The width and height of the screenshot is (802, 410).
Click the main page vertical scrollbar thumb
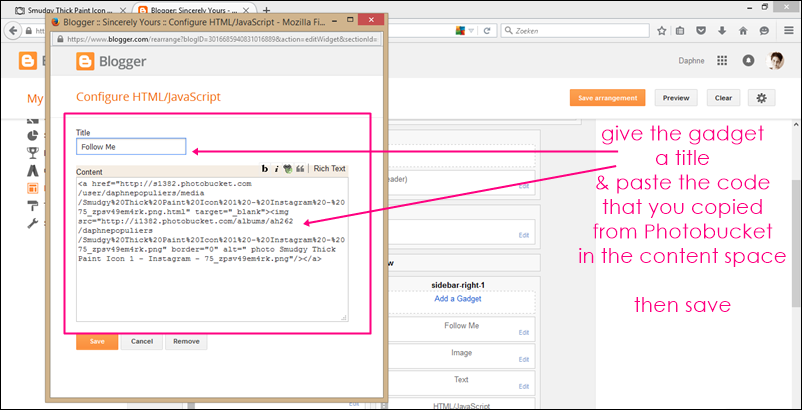796,243
